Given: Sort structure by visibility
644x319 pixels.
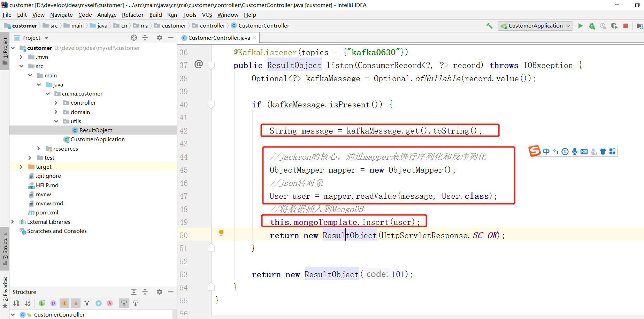Looking at the screenshot, I should pos(16,303).
